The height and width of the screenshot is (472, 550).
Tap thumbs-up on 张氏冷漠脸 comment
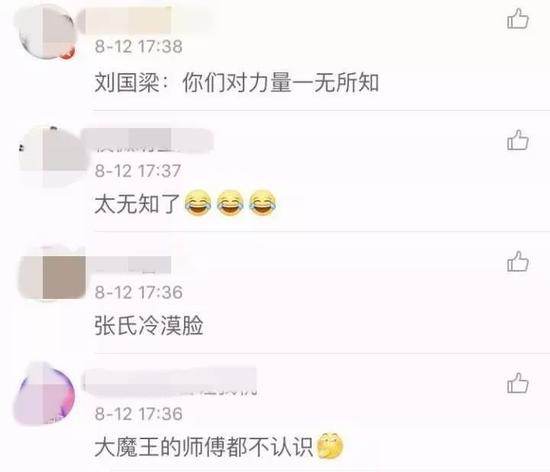(518, 262)
